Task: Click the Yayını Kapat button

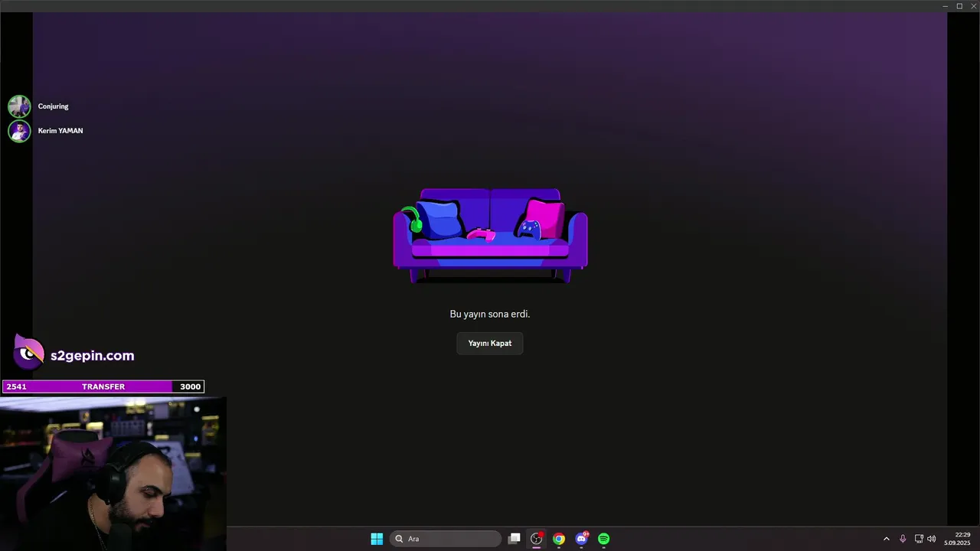Action: pyautogui.click(x=490, y=344)
